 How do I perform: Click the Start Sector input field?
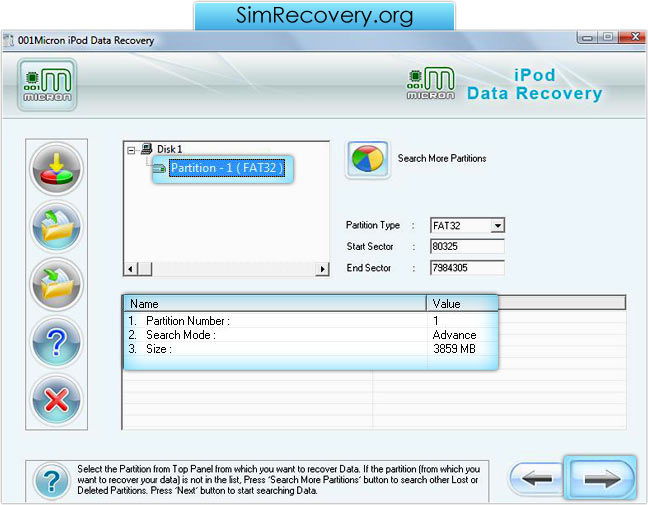click(x=467, y=246)
